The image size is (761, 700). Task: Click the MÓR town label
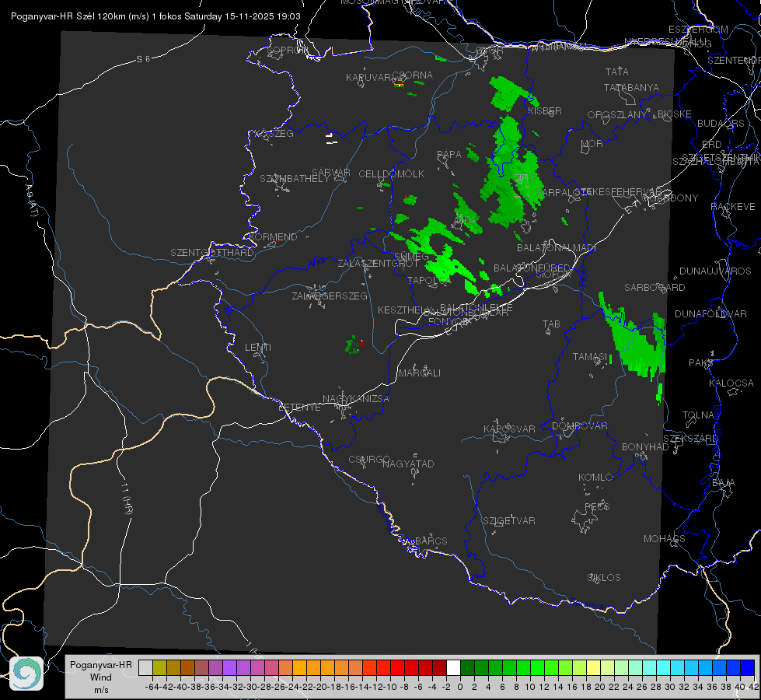[592, 144]
